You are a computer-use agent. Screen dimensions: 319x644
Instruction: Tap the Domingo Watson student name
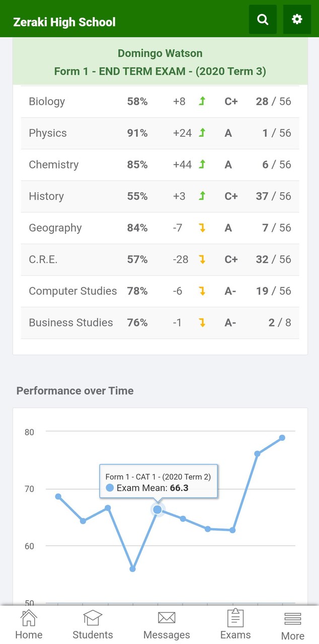(x=160, y=53)
